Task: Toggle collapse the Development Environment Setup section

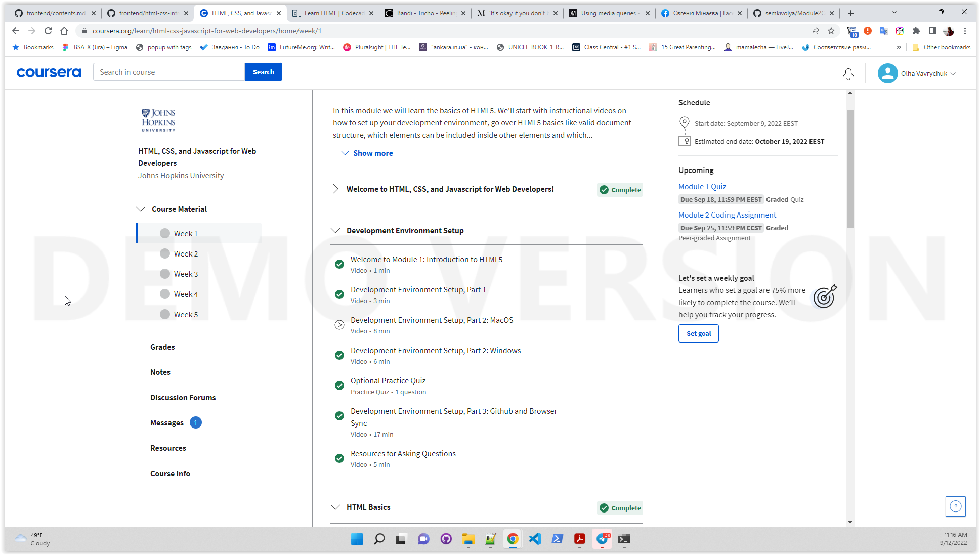Action: (336, 230)
